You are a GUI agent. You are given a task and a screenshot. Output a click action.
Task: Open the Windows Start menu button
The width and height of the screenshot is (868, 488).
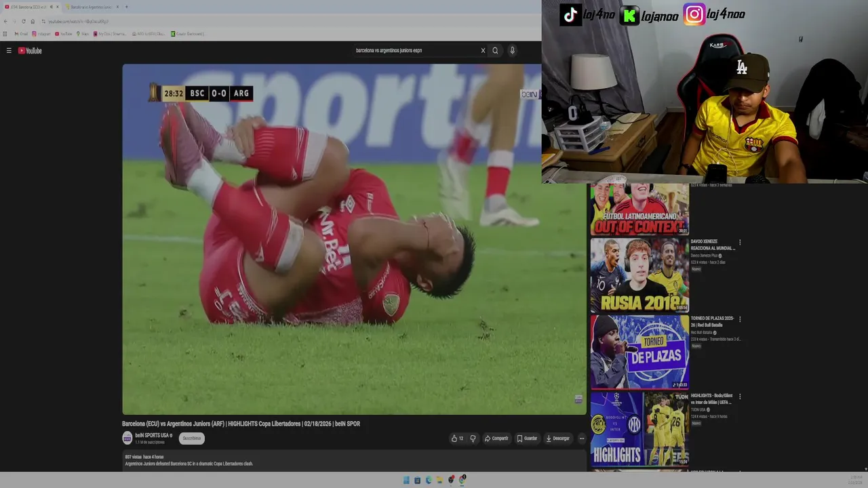coord(406,480)
